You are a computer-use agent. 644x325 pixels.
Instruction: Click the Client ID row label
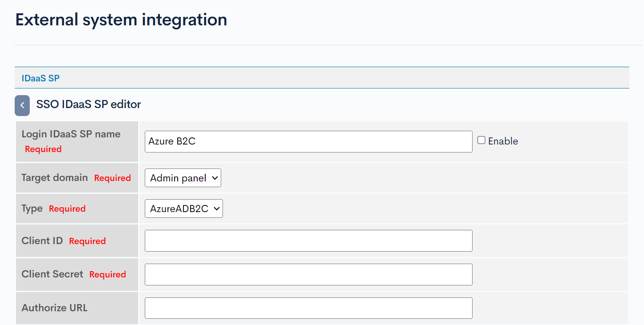coord(42,241)
